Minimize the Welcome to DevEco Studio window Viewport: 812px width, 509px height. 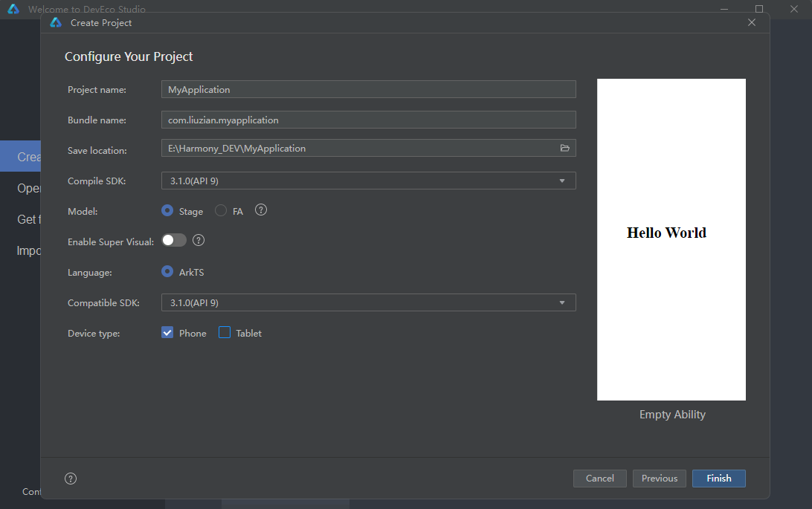724,9
